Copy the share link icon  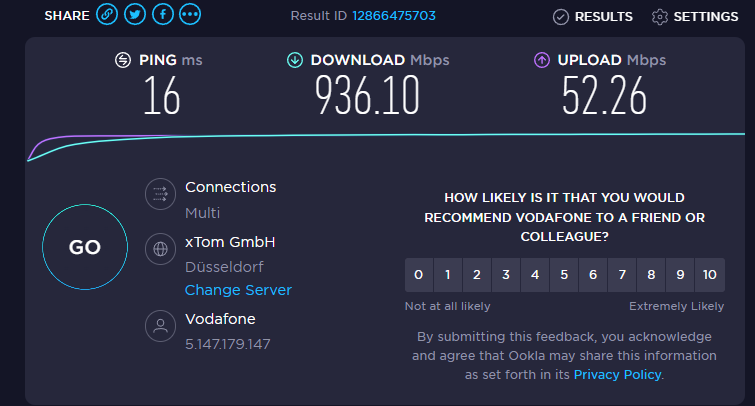coord(107,14)
